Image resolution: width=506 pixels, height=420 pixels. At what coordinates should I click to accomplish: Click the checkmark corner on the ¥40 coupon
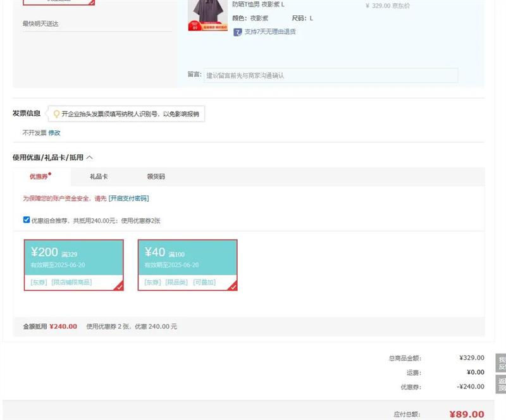click(x=233, y=287)
